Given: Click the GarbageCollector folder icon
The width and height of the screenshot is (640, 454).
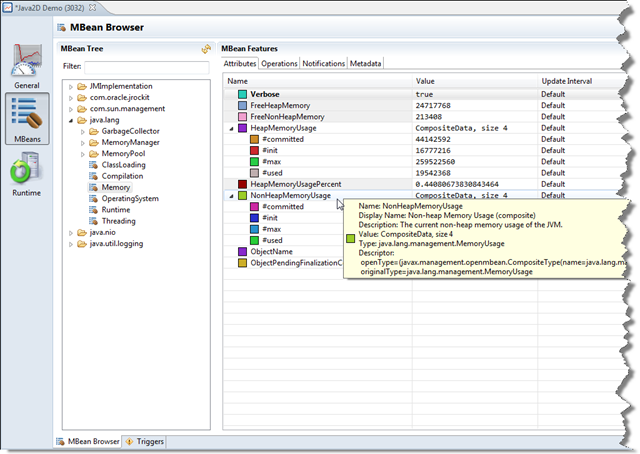Looking at the screenshot, I should pyautogui.click(x=94, y=131).
